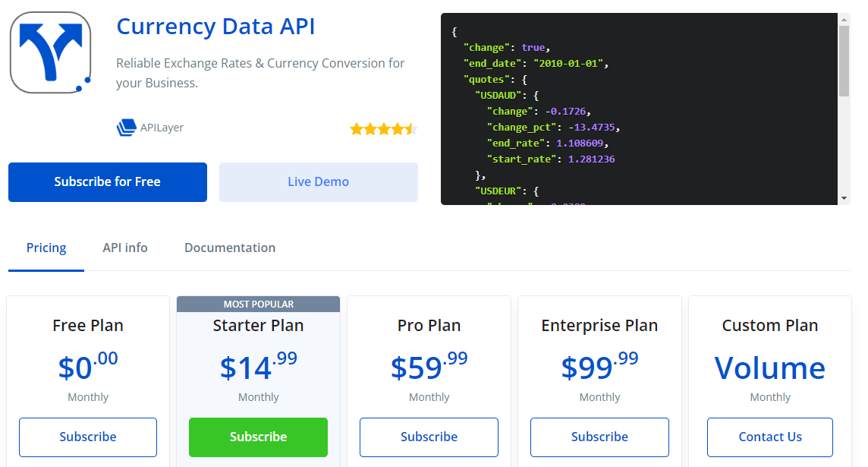Image resolution: width=868 pixels, height=467 pixels.
Task: Click the "start_rate" value 1.281236
Action: pyautogui.click(x=591, y=159)
